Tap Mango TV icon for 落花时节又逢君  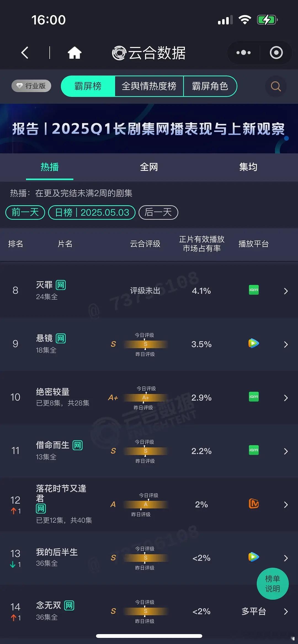(x=254, y=504)
